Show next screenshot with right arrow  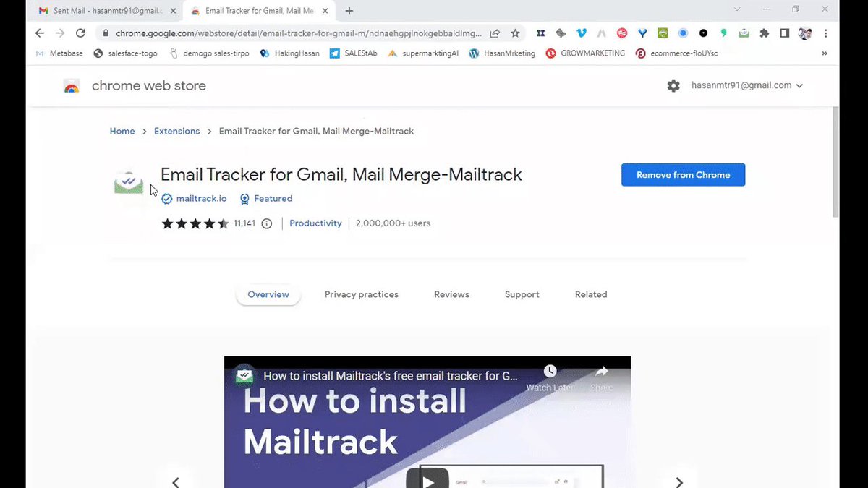(x=678, y=482)
